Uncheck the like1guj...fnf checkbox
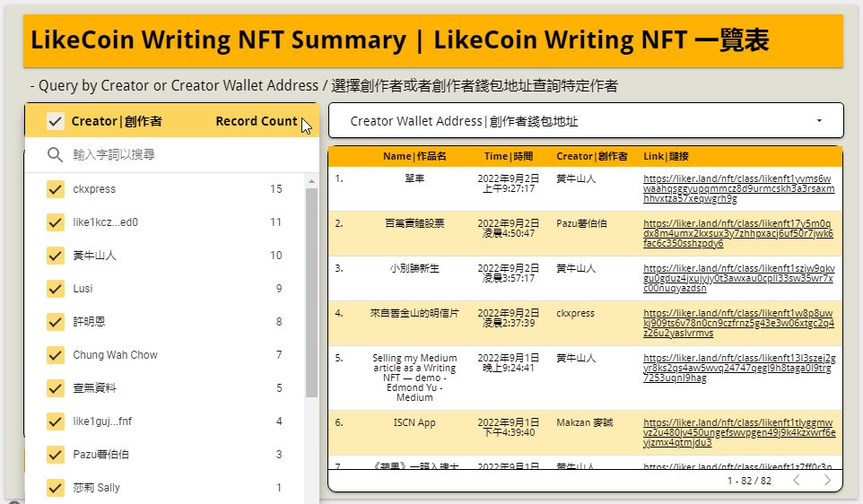 pos(55,421)
